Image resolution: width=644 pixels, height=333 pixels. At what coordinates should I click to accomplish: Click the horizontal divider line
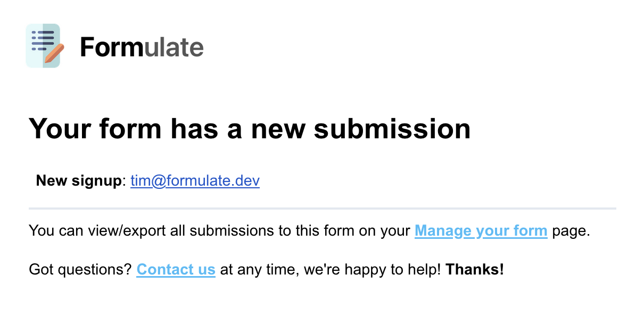(322, 209)
